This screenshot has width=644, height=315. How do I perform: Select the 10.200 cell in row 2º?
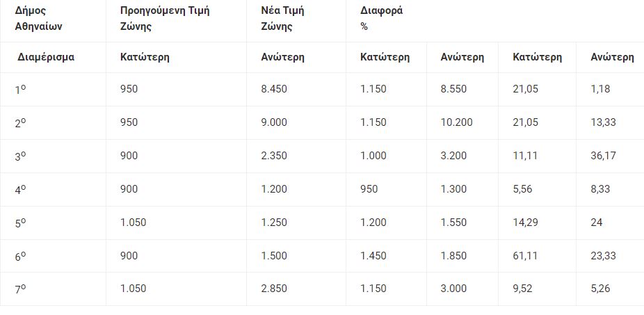[456, 122]
